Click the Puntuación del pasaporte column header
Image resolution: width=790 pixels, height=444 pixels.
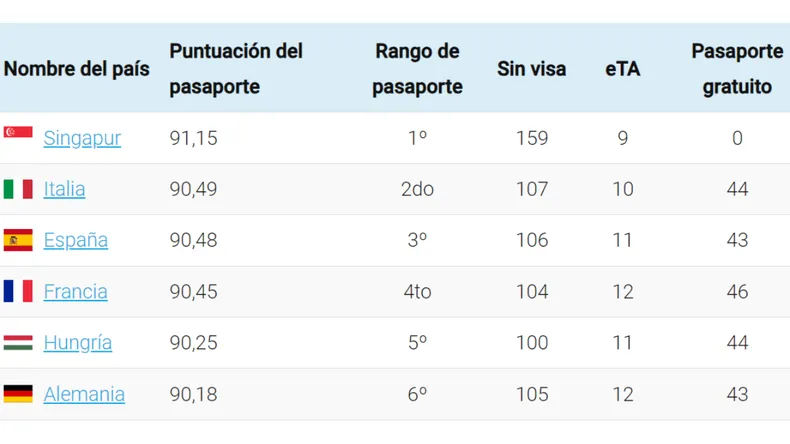point(236,69)
